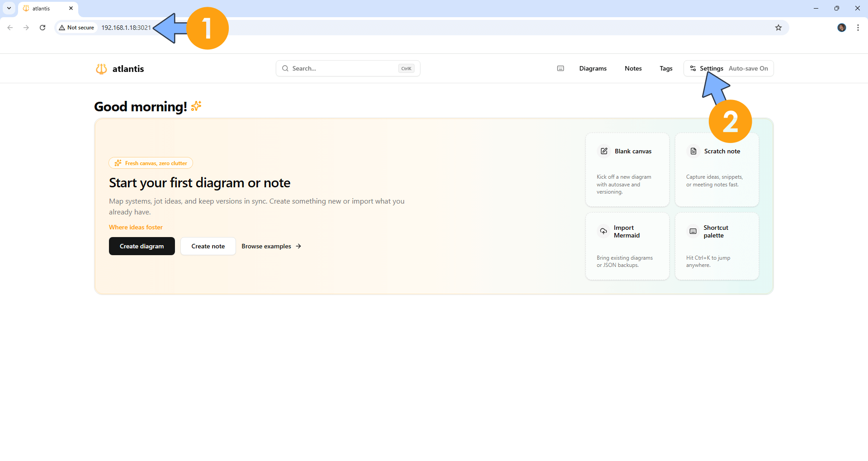Toggle the Auto-save On setting

748,68
